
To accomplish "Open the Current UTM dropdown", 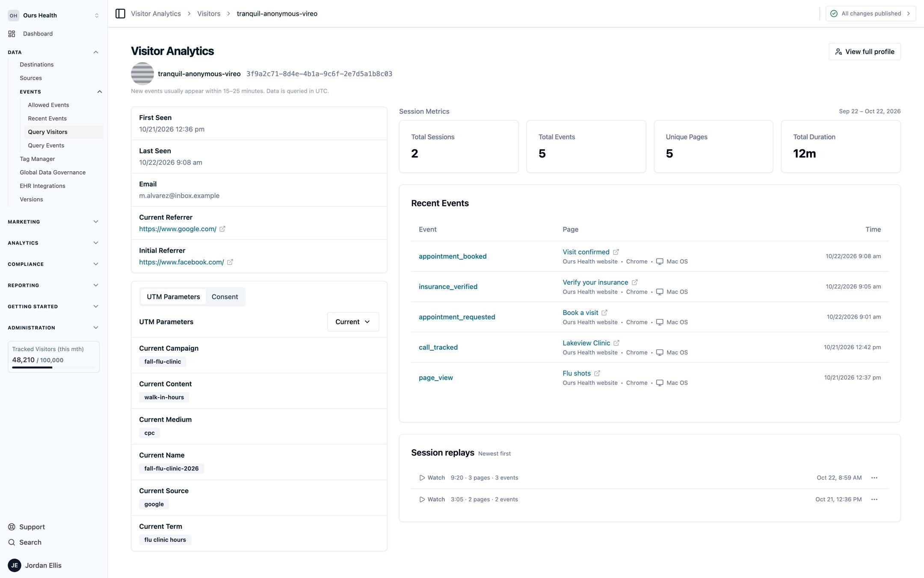I will point(353,322).
